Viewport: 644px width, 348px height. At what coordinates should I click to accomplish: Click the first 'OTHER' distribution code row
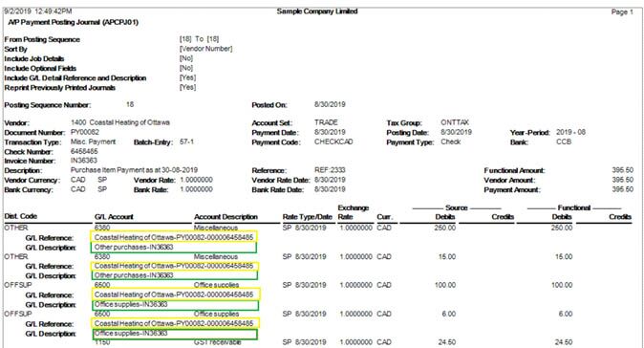pyautogui.click(x=16, y=228)
